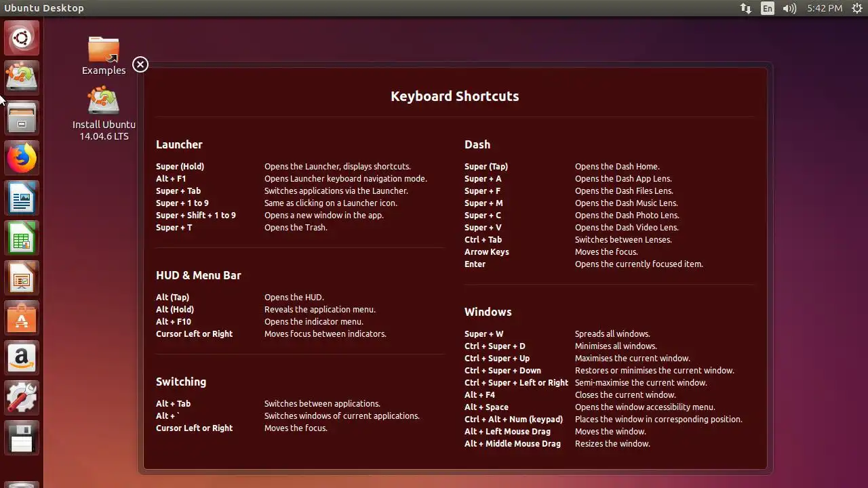Open LibreOffice Impress from the launcher

tap(22, 278)
